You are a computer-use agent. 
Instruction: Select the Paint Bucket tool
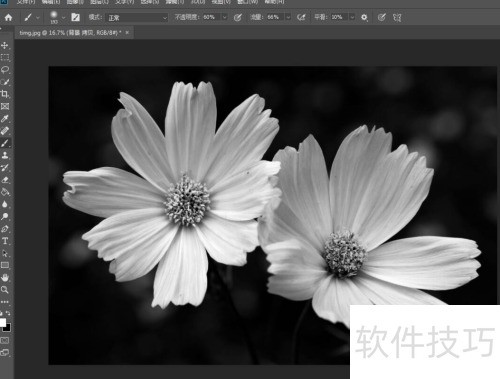pos(5,192)
